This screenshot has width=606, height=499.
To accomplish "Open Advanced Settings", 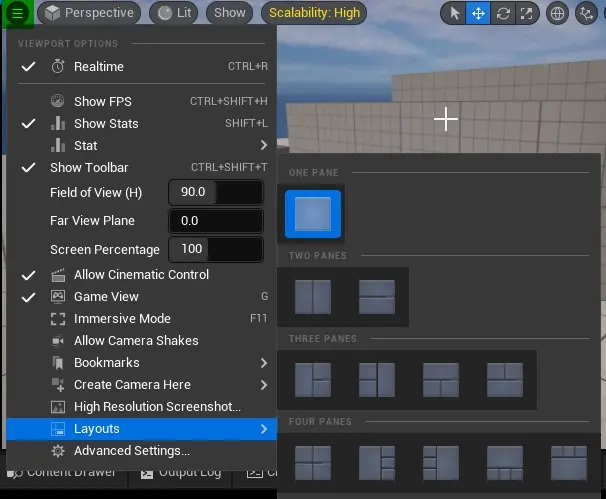I will (141, 451).
